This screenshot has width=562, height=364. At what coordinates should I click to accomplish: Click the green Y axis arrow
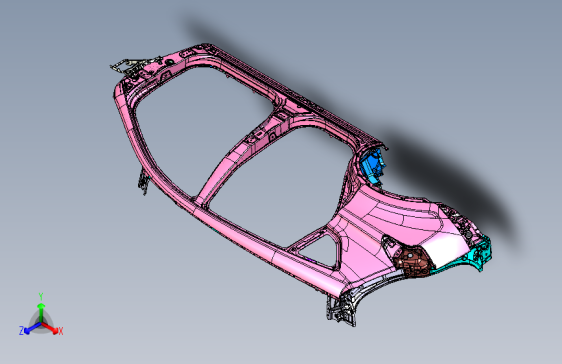[x=41, y=312]
